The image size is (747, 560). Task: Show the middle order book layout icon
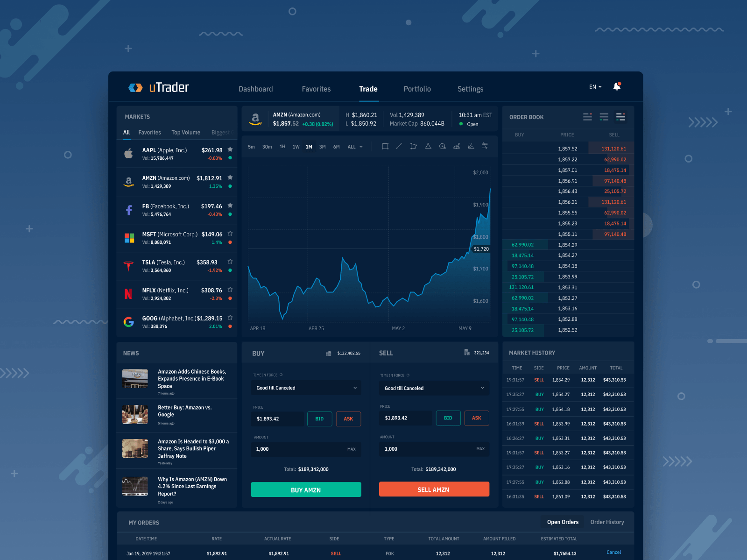pos(604,117)
